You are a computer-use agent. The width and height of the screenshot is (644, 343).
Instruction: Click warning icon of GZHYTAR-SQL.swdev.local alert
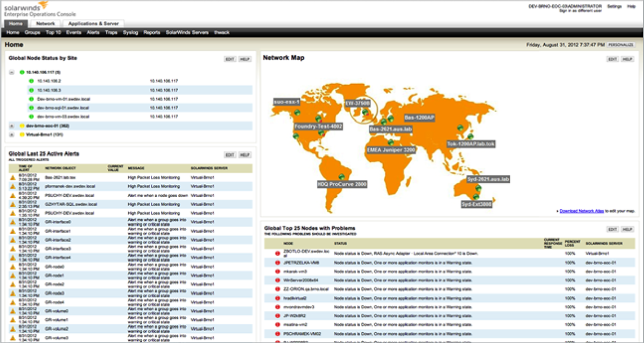coord(13,204)
